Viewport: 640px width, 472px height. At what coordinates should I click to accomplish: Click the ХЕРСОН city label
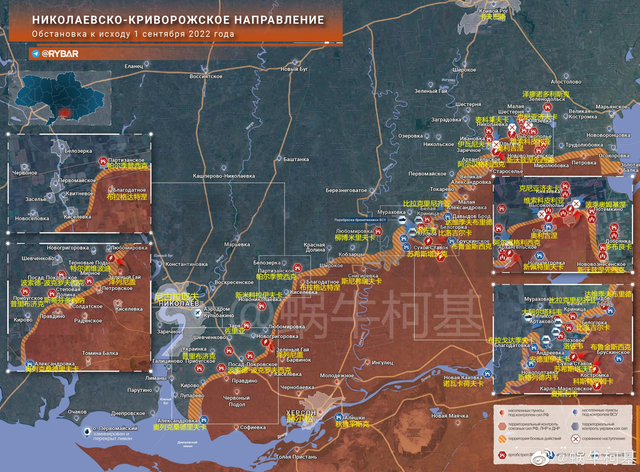pyautogui.click(x=301, y=412)
